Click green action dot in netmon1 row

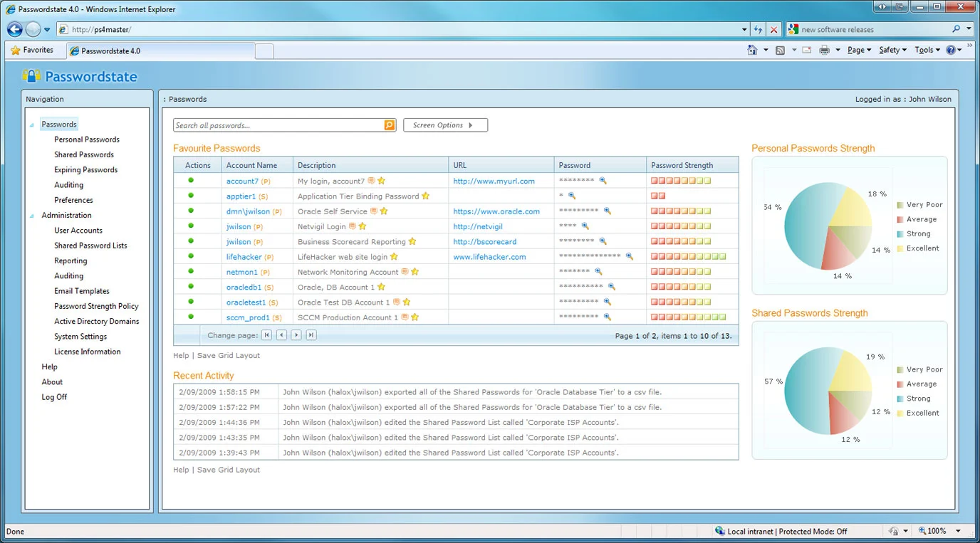pos(191,271)
